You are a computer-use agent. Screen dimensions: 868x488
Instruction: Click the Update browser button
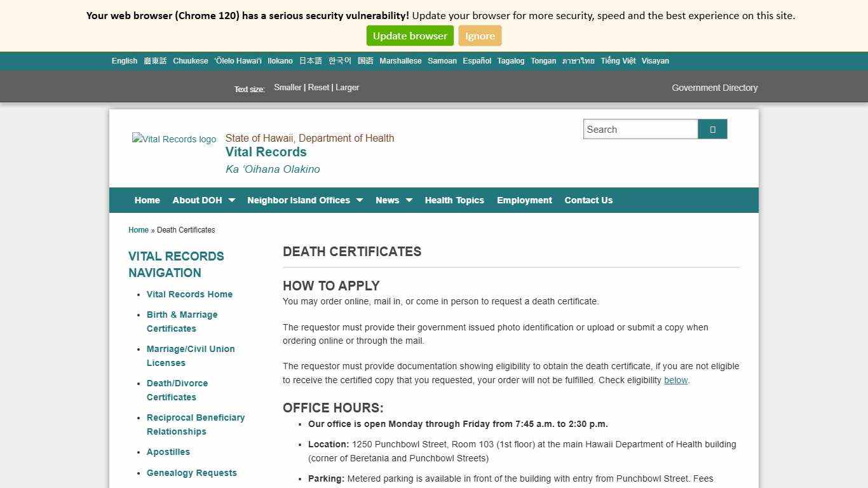(409, 36)
